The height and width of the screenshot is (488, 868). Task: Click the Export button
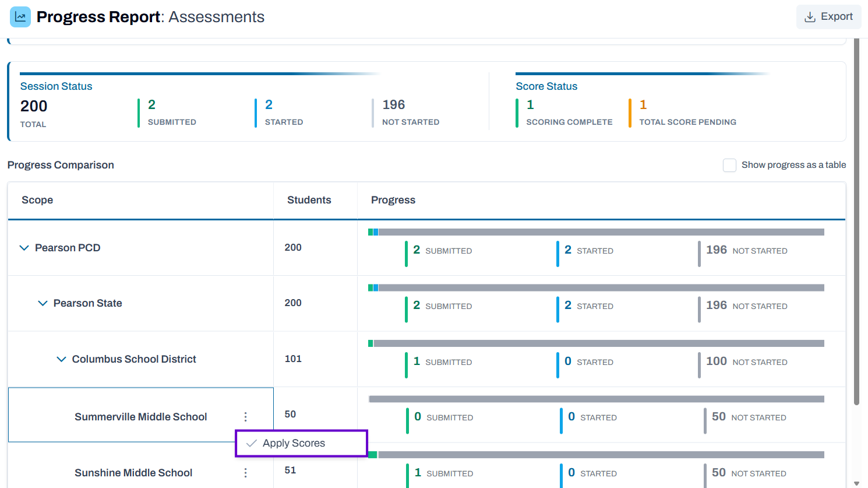828,17
